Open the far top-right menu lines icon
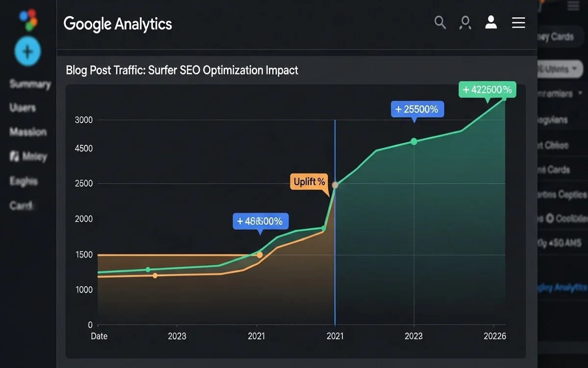 [x=573, y=6]
